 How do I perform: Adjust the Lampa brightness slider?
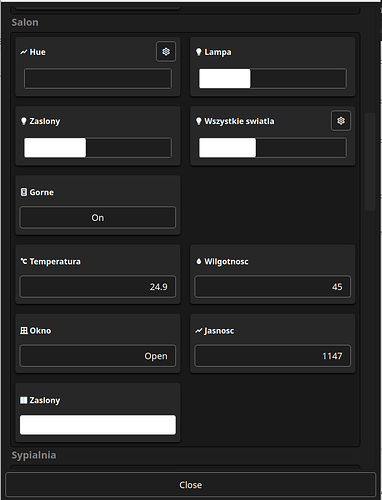[x=273, y=79]
